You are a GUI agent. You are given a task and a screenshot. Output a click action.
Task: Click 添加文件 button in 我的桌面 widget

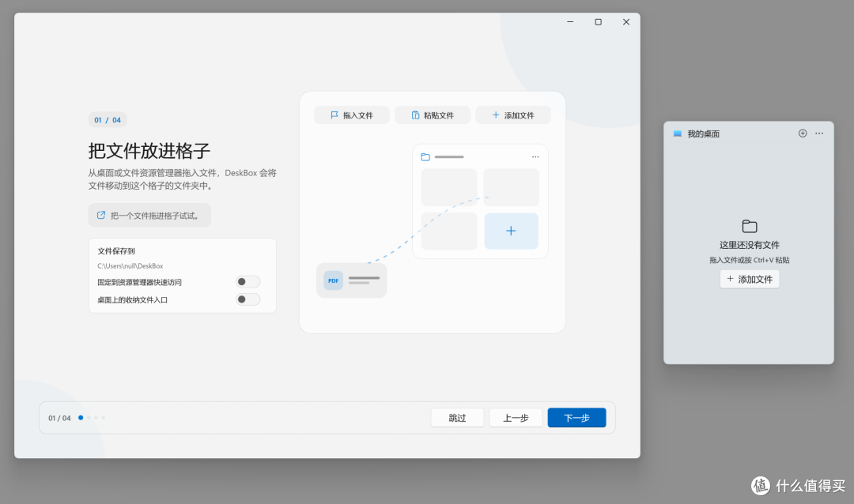tap(750, 279)
